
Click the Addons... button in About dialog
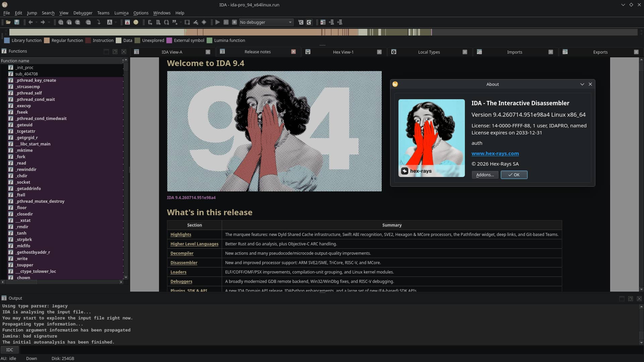485,175
